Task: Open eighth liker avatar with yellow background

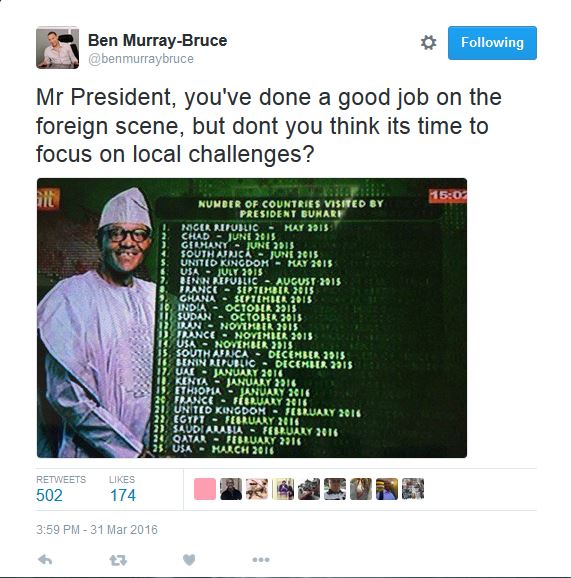Action: click(387, 489)
